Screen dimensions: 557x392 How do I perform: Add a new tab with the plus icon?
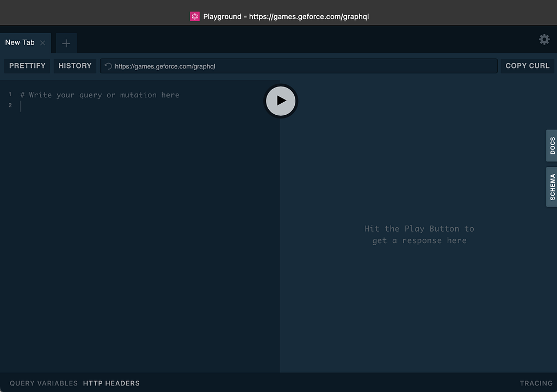tap(66, 43)
